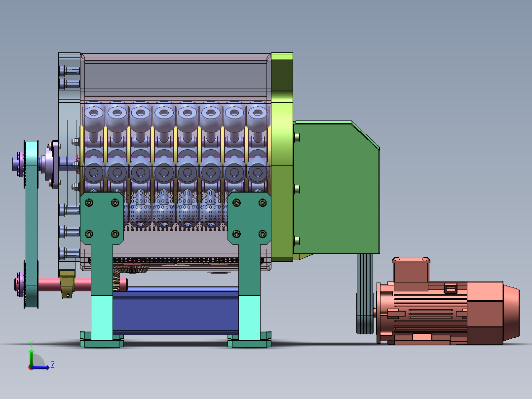The width and height of the screenshot is (532, 399).
Task: Select the teal vertical belt on the left
Action: click(31, 225)
